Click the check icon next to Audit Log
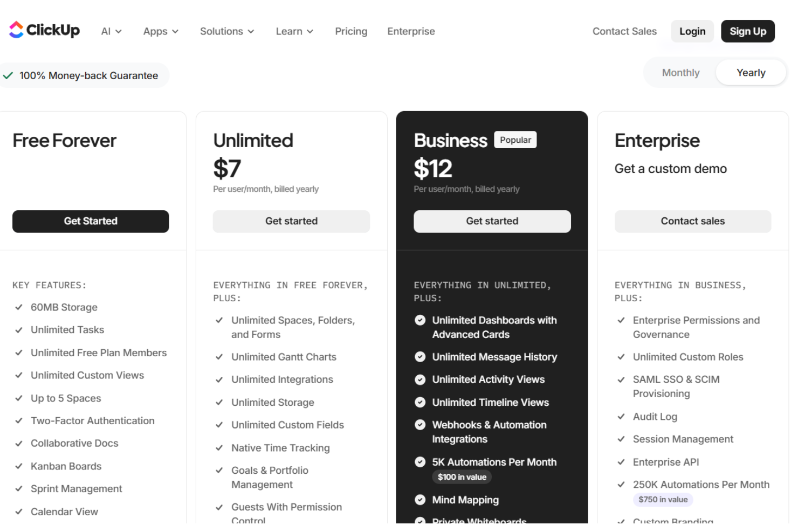798x532 pixels. tap(621, 417)
